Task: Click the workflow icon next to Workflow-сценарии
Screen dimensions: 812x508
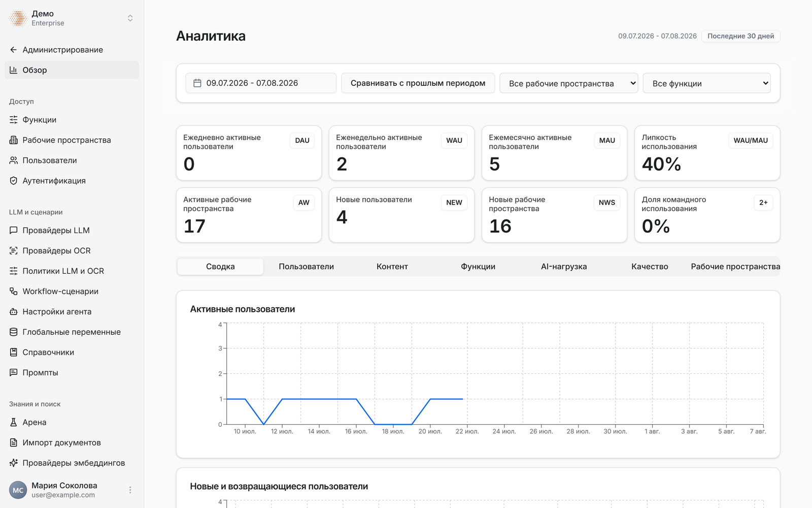Action: click(14, 292)
